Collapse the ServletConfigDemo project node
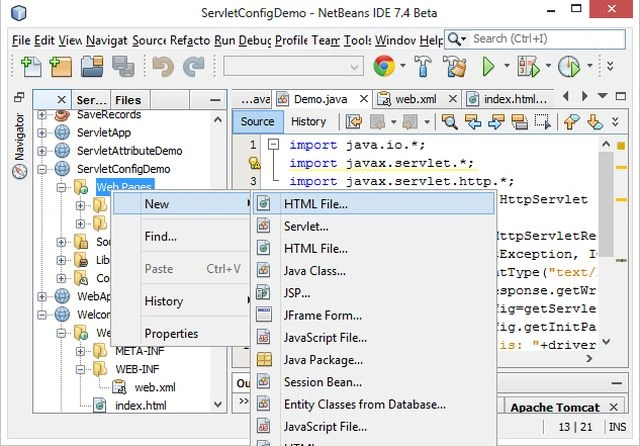This screenshot has width=640, height=446. (x=42, y=169)
